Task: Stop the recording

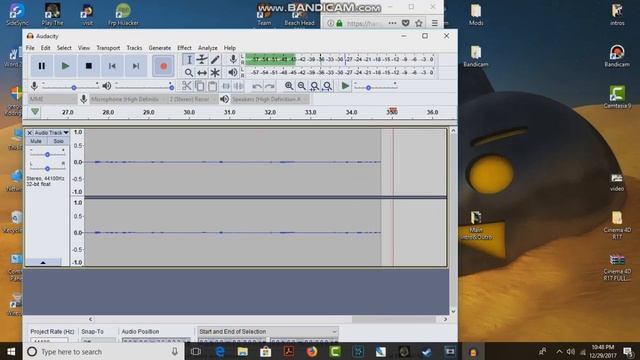Action: [89, 66]
